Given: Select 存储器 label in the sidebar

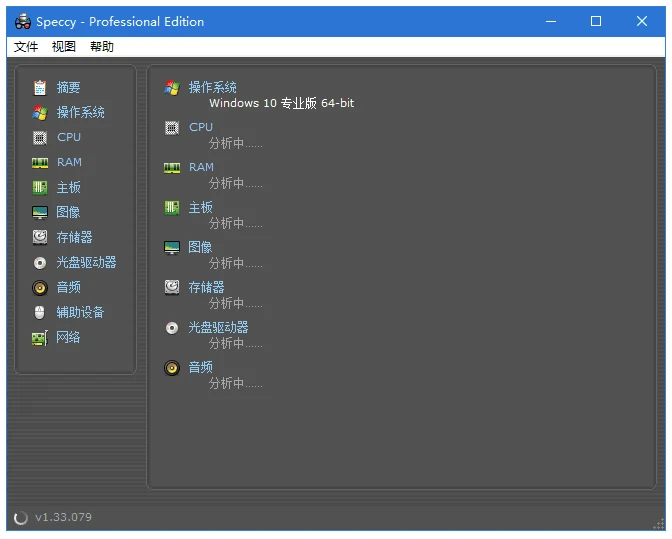Looking at the screenshot, I should (75, 237).
